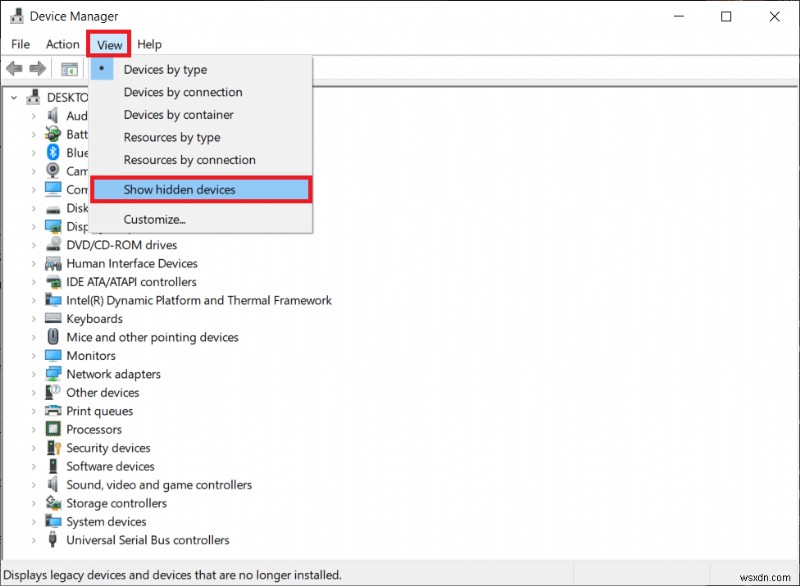The height and width of the screenshot is (586, 800).
Task: Click the Network adapters icon
Action: point(53,374)
